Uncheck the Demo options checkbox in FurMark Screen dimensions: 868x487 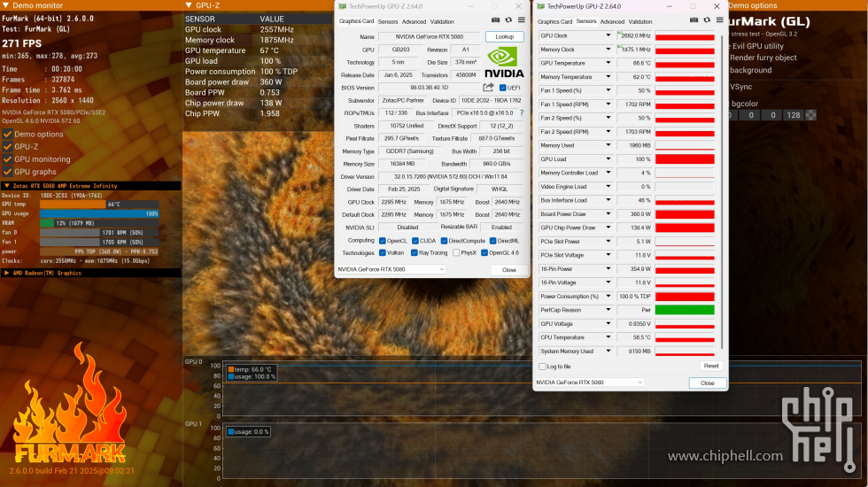point(8,134)
